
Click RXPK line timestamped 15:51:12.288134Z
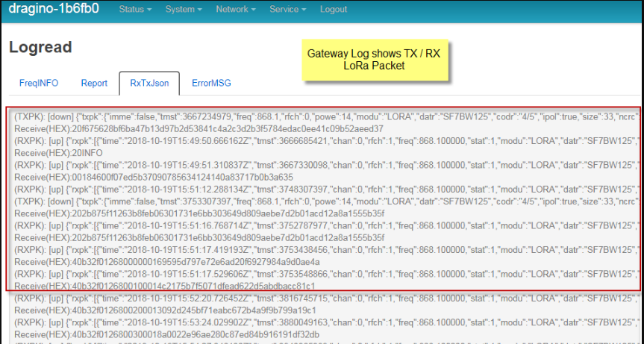pos(327,190)
